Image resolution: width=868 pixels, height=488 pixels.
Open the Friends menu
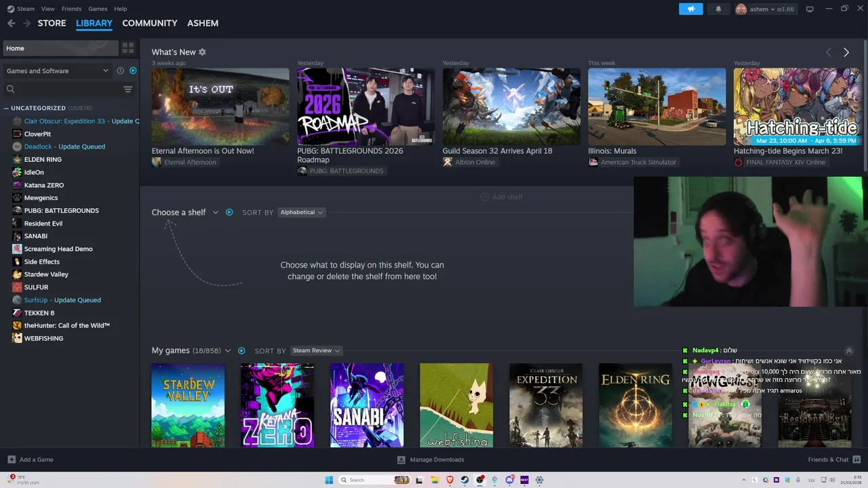71,9
